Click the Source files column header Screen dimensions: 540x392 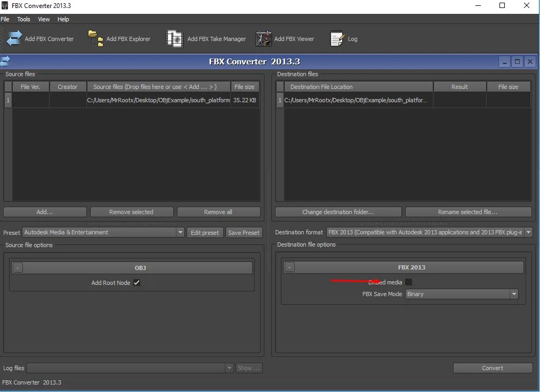(158, 87)
